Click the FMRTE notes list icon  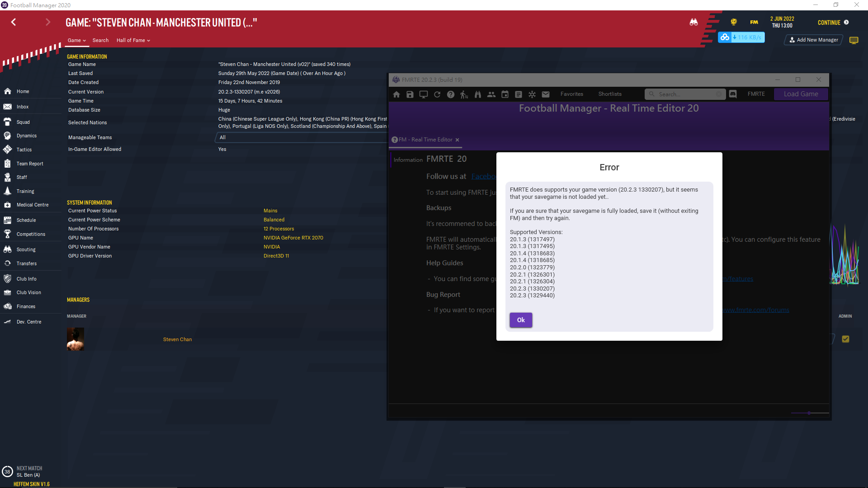pos(519,94)
